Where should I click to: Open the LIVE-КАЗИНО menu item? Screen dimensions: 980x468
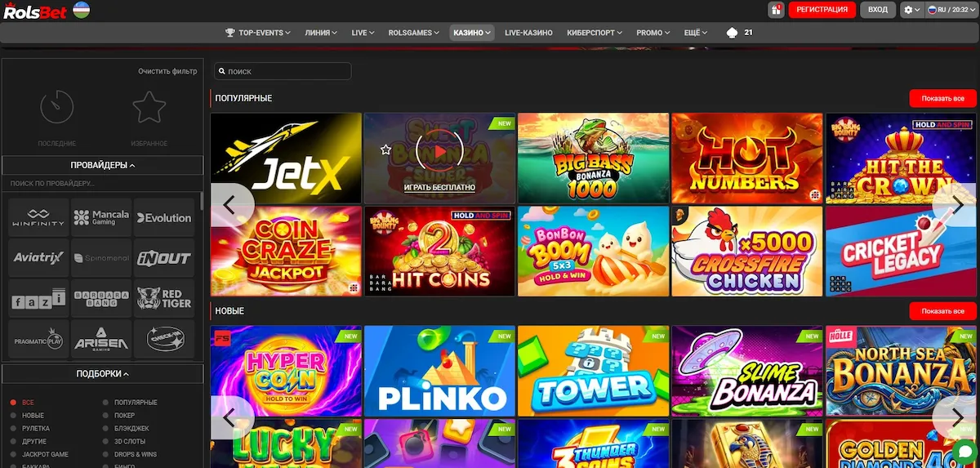point(528,33)
